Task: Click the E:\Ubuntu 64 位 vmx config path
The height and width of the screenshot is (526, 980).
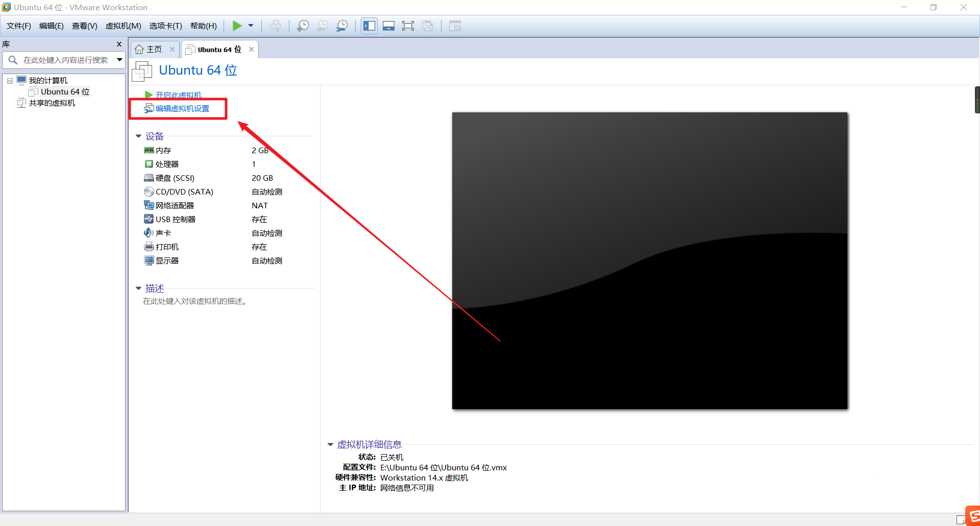Action: 444,468
